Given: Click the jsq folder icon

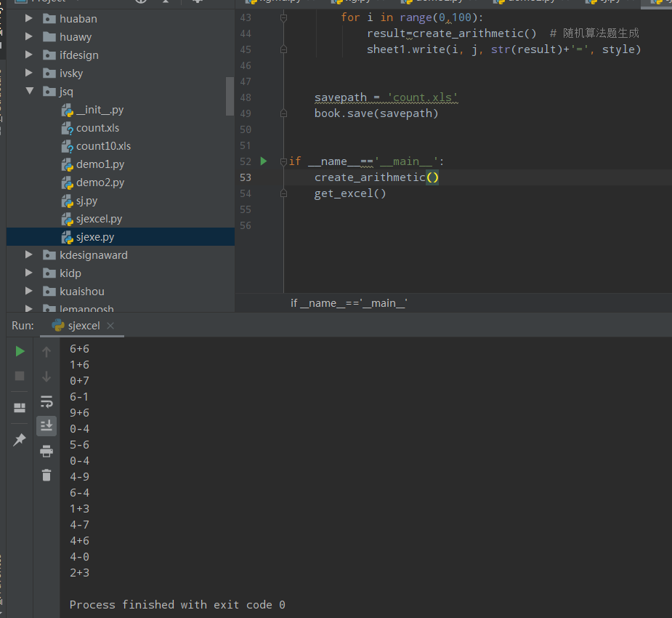Looking at the screenshot, I should coord(49,91).
